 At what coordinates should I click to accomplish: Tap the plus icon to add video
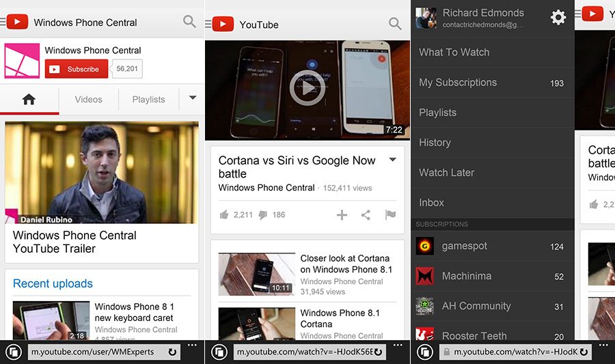pos(342,215)
